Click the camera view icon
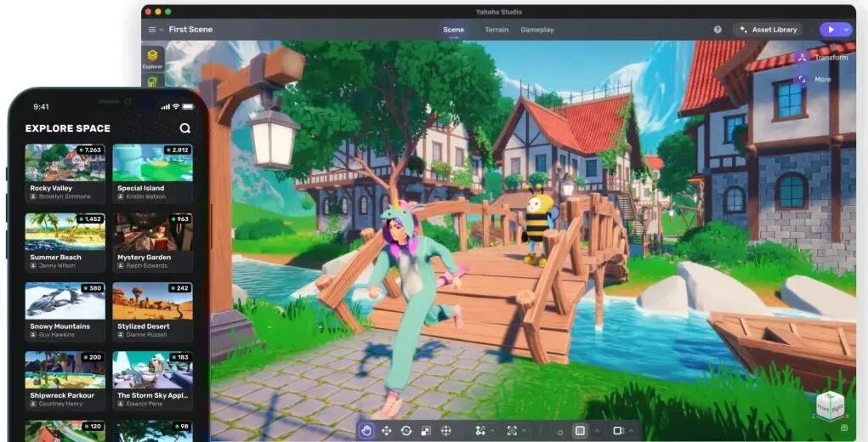Viewport: 868px width, 442px height. (618, 430)
